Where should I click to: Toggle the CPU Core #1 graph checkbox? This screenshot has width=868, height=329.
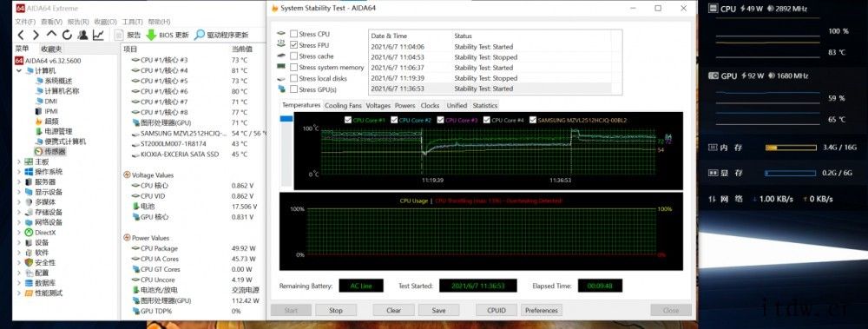(348, 120)
